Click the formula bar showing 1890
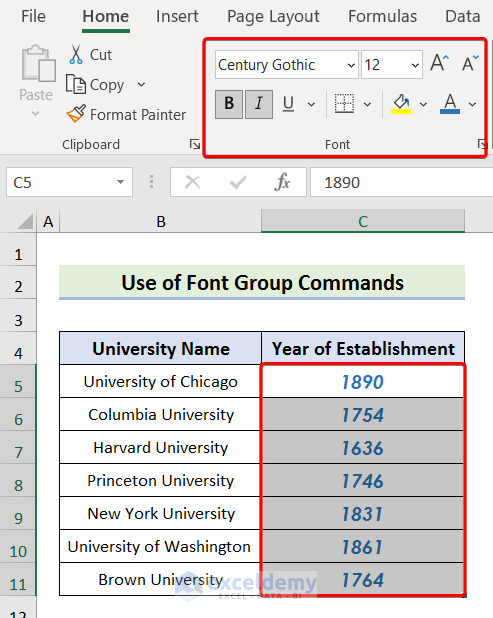The width and height of the screenshot is (493, 618). click(x=402, y=182)
